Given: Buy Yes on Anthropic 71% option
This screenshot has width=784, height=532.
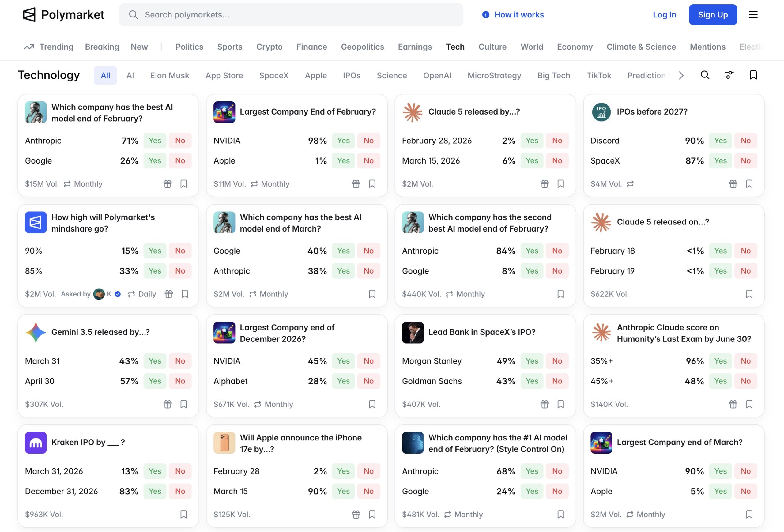Looking at the screenshot, I should [x=155, y=141].
